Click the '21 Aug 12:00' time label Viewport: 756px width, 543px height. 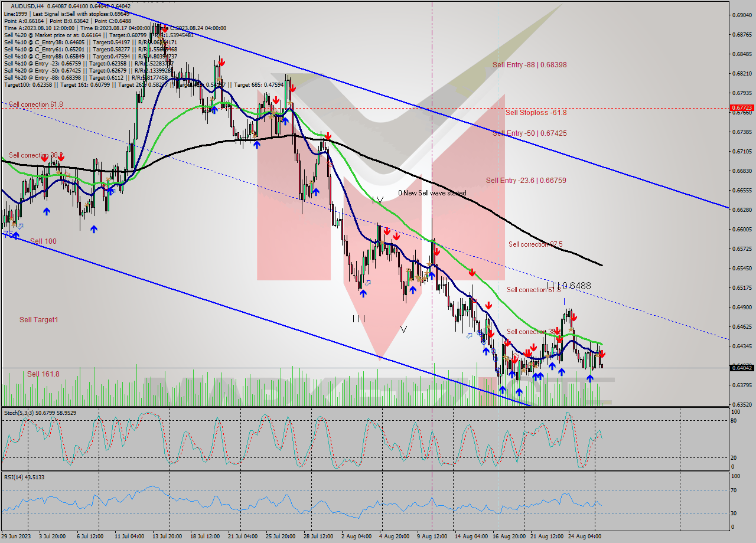pyautogui.click(x=546, y=537)
